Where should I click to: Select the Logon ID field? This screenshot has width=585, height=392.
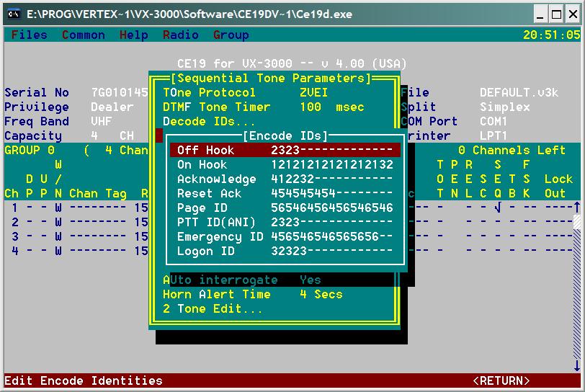pyautogui.click(x=285, y=251)
